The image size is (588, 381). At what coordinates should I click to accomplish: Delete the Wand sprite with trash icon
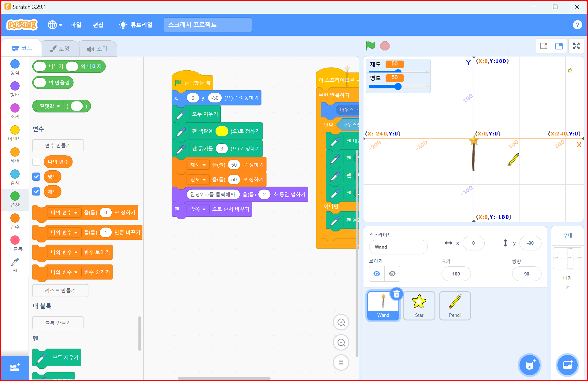pos(396,294)
